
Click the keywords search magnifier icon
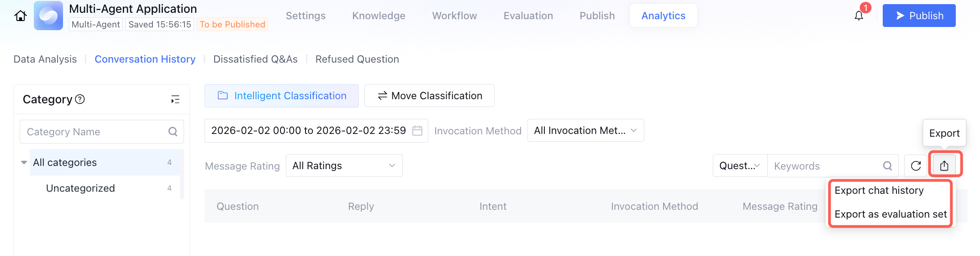click(x=887, y=166)
